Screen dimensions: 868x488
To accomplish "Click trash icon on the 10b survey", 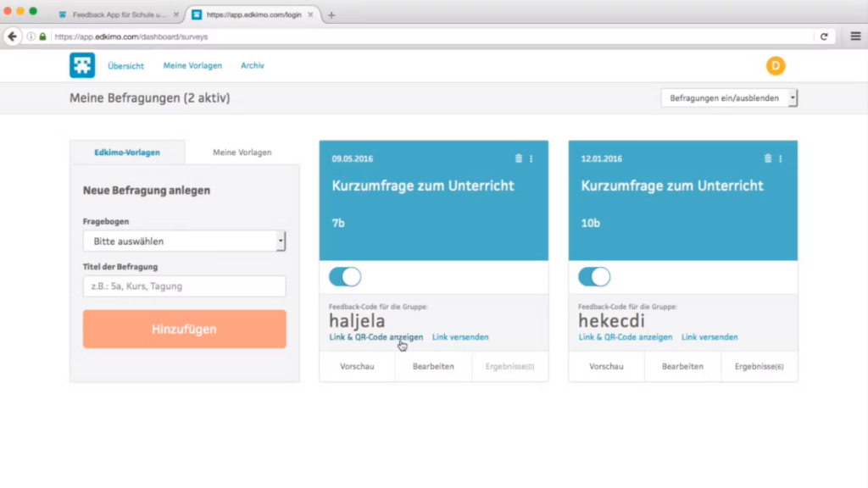I will click(768, 158).
